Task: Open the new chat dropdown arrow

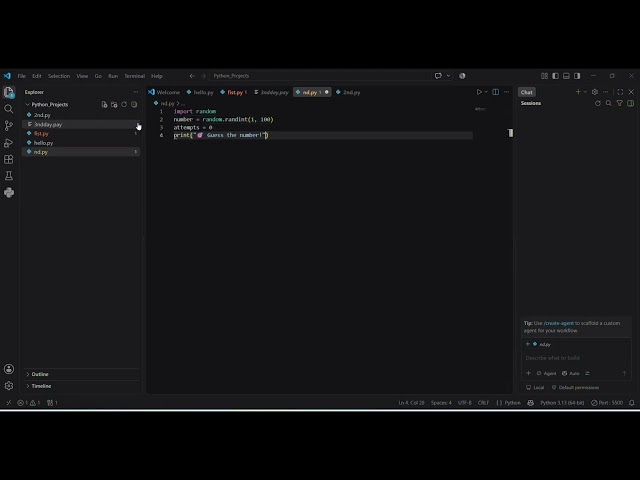Action: click(x=585, y=92)
